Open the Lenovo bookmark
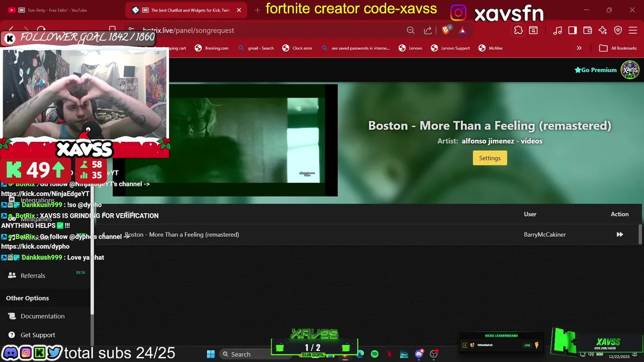 tap(411, 48)
